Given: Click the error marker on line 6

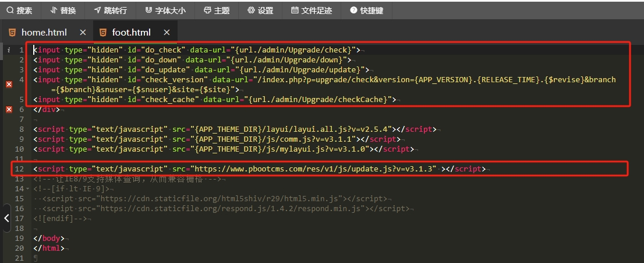Looking at the screenshot, I should point(9,110).
